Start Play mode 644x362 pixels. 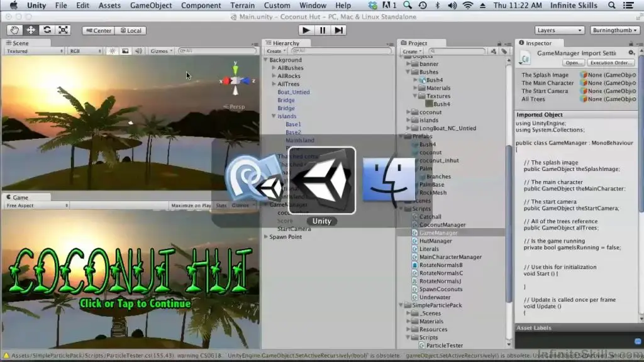click(x=306, y=30)
